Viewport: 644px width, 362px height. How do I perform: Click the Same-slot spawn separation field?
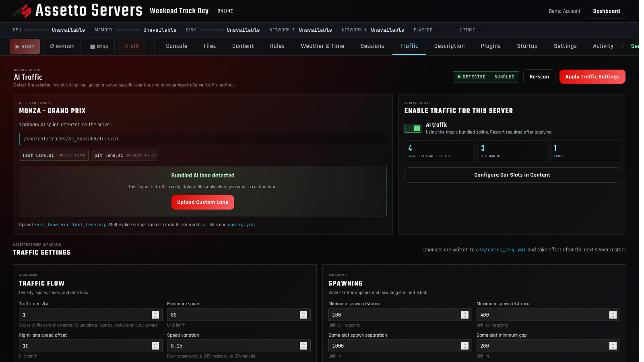pos(400,346)
